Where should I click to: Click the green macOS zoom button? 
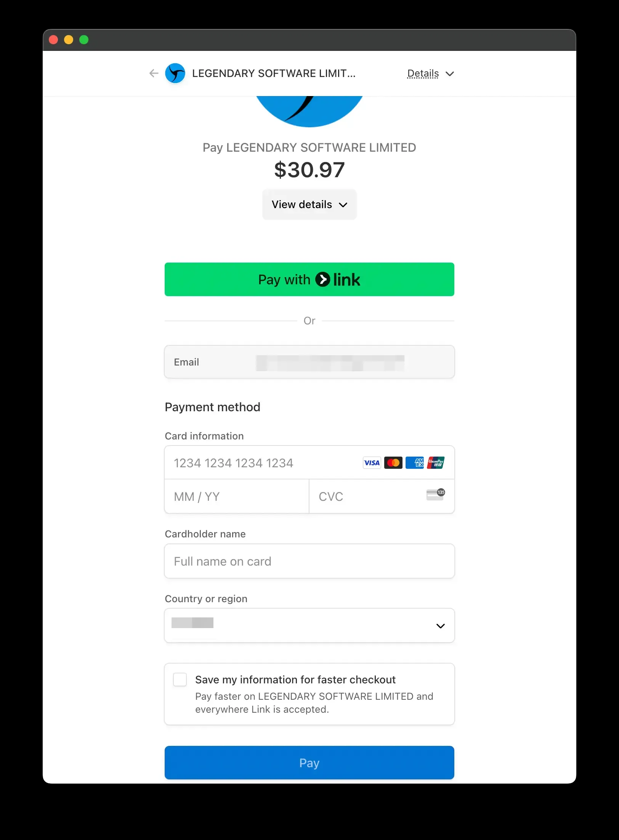point(84,39)
